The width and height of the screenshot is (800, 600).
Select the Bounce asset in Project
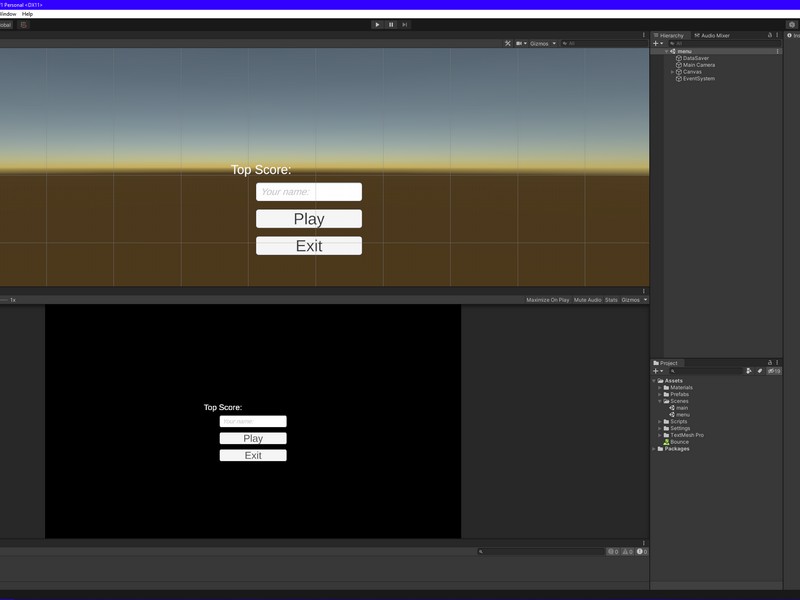tap(679, 442)
